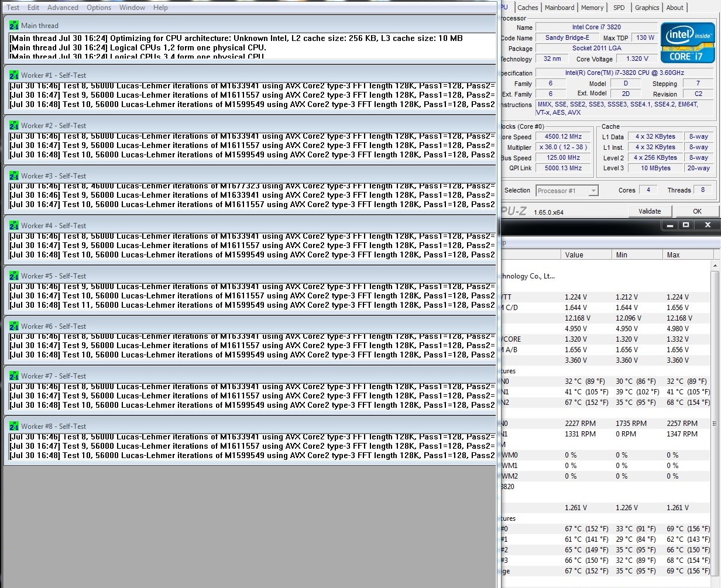This screenshot has width=721, height=588.
Task: Switch to the Graphics tab
Action: (x=647, y=8)
